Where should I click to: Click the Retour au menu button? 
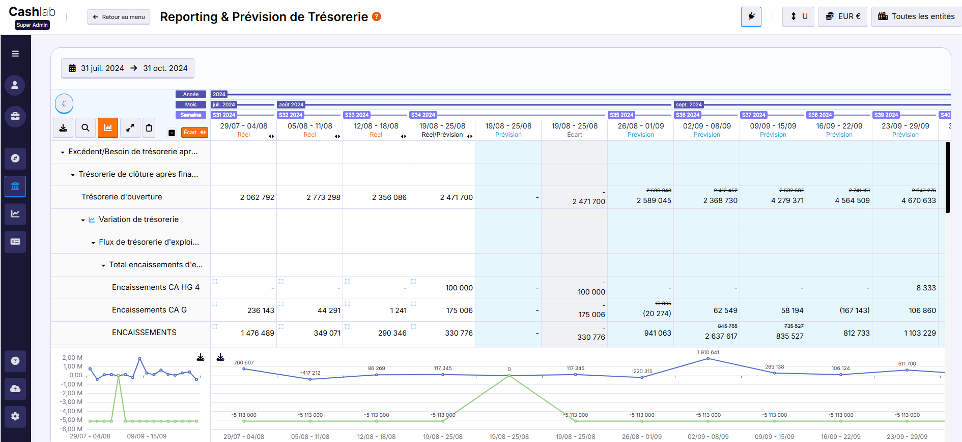(118, 17)
